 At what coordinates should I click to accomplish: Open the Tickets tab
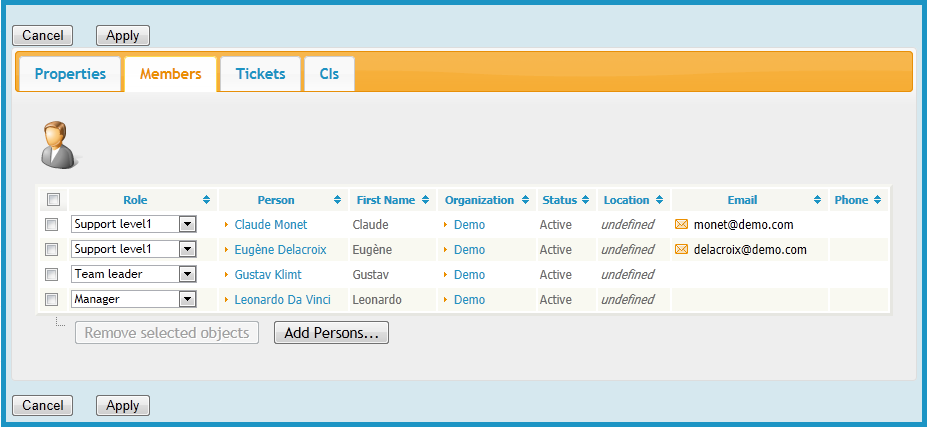pos(260,74)
